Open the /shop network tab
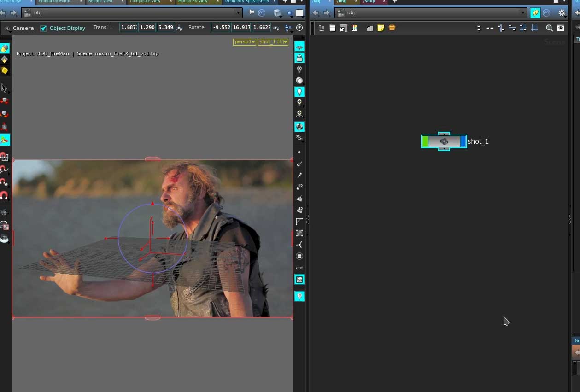 [369, 1]
